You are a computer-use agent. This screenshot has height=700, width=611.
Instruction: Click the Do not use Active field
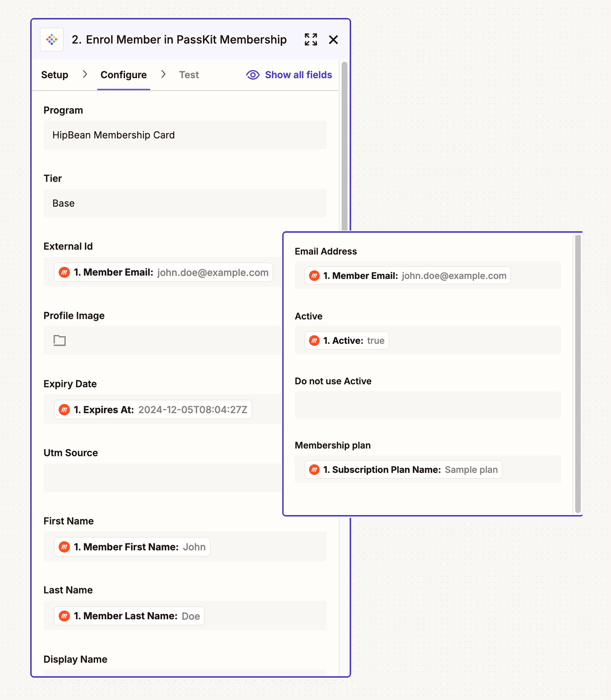(428, 405)
